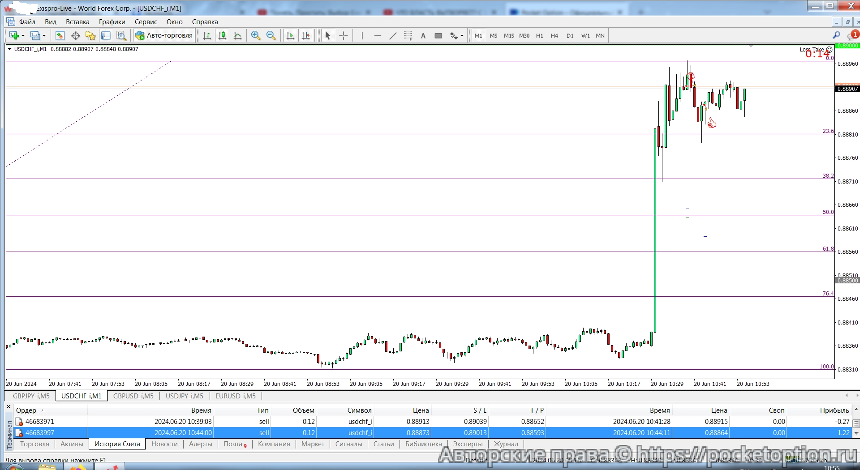868x470 pixels.
Task: Expand the chart profiles dropdown
Action: 44,36
